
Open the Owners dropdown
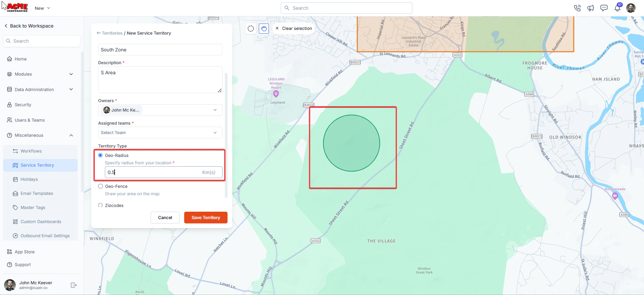[x=160, y=110]
